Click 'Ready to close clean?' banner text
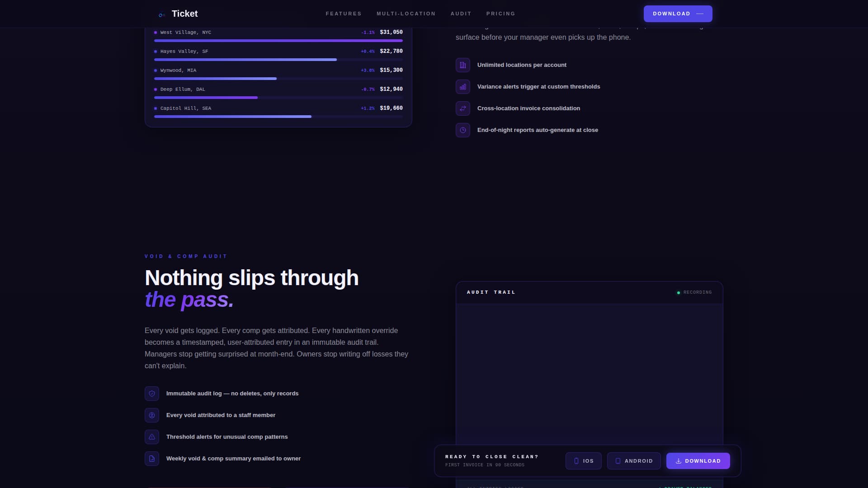Screen dimensions: 868x488 492,457
